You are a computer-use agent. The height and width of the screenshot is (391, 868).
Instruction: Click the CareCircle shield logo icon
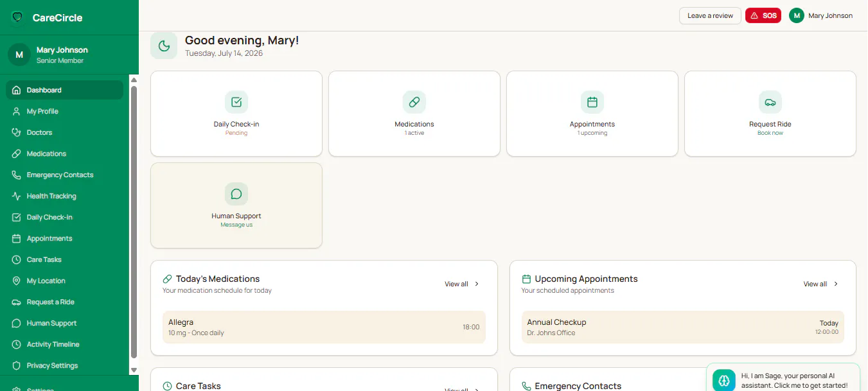pyautogui.click(x=17, y=17)
